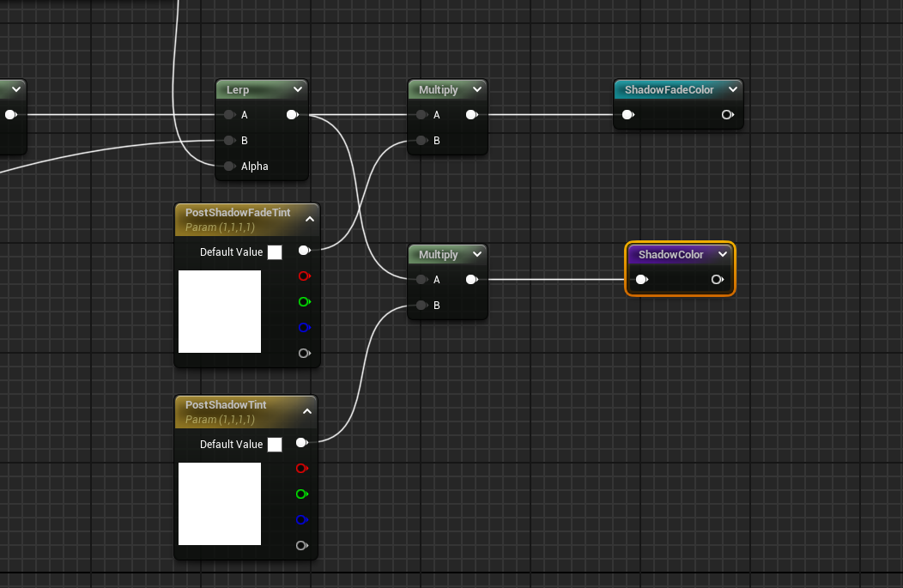The width and height of the screenshot is (903, 588).
Task: Click the Lerp node output pin
Action: click(x=292, y=115)
